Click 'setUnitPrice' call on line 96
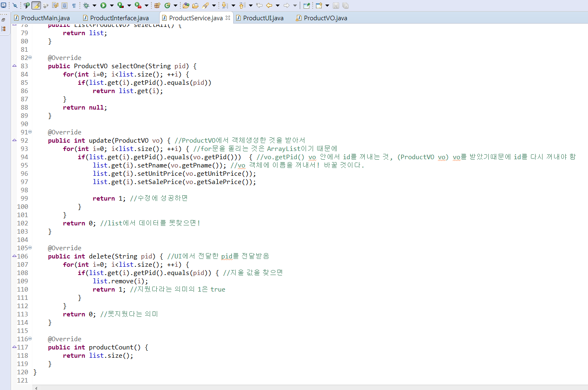 click(x=160, y=173)
